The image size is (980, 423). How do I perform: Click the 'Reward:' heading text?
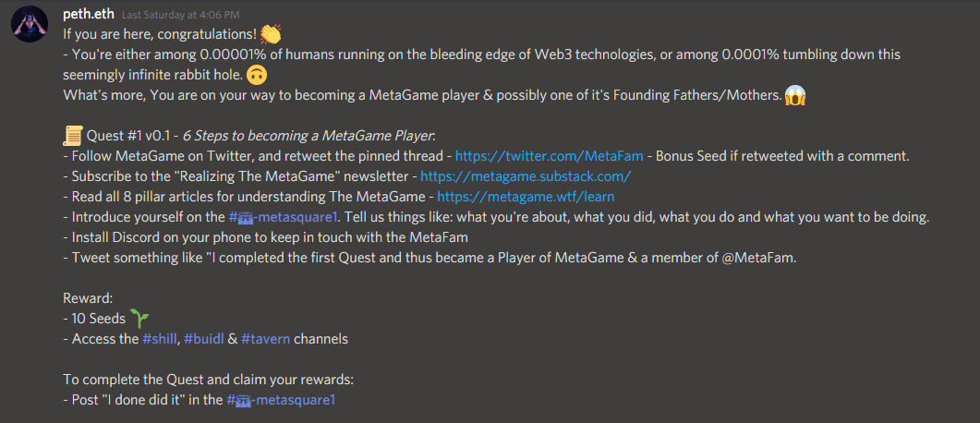coord(89,298)
